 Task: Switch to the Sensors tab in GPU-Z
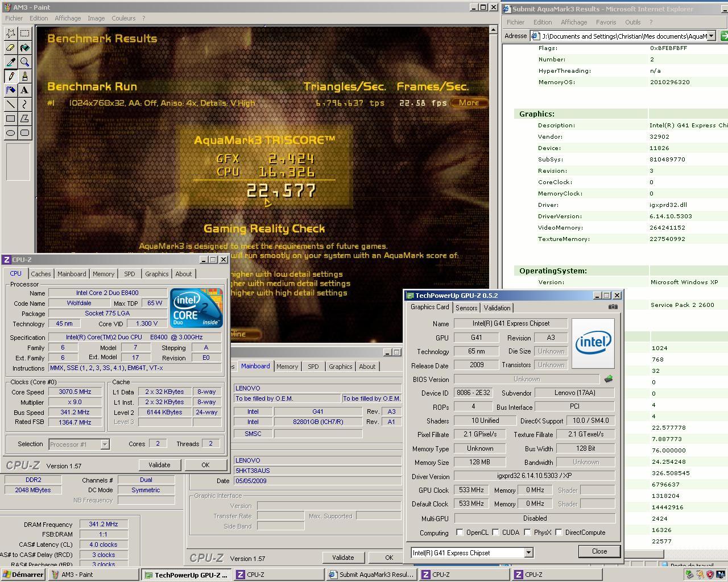click(x=466, y=307)
